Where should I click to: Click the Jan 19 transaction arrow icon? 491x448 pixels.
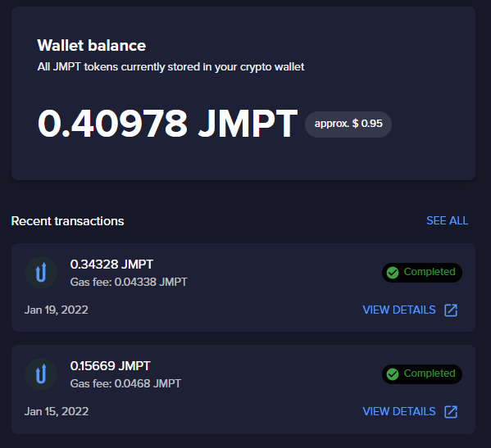(41, 273)
